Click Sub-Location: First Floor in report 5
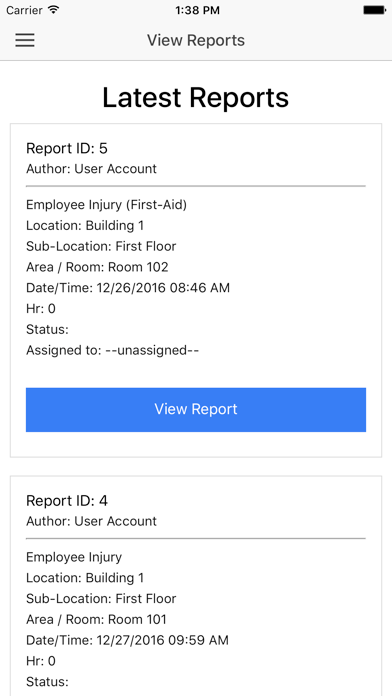The width and height of the screenshot is (392, 696). [101, 246]
